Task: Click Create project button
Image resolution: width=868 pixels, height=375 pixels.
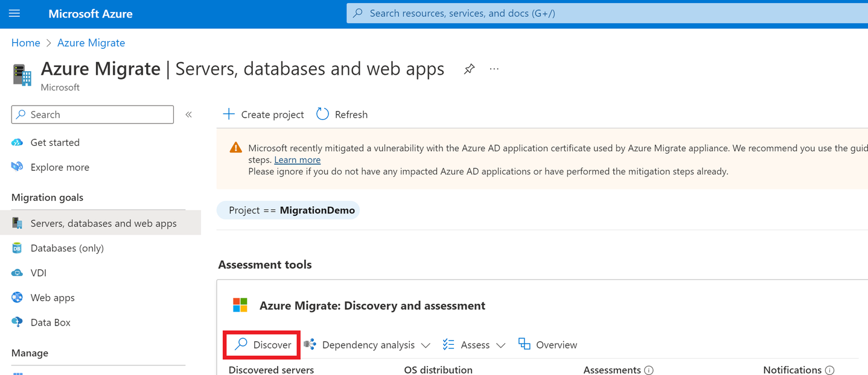Action: pos(264,115)
